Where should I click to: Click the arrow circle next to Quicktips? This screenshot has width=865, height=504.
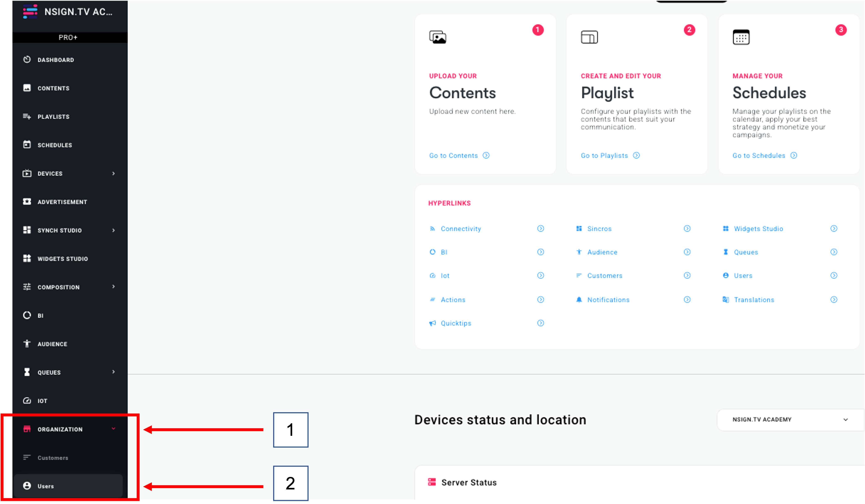(x=541, y=323)
